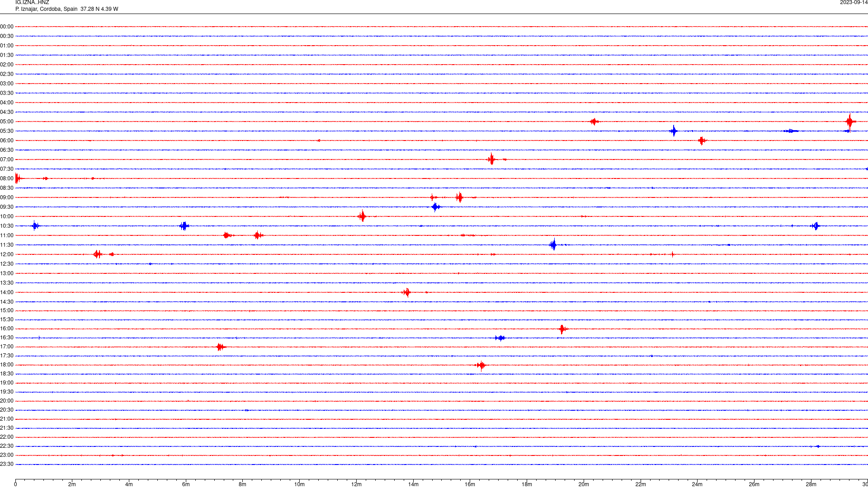
Task: Select the 06:00 row label
Action: pyautogui.click(x=7, y=141)
